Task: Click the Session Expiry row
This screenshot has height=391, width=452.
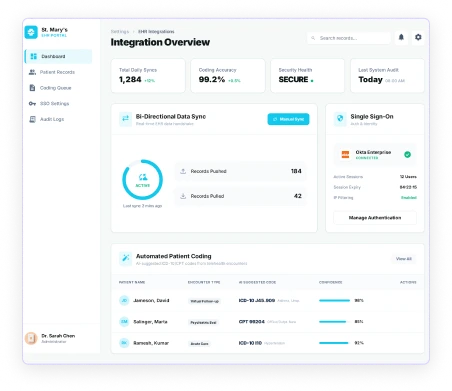Action: coord(375,187)
